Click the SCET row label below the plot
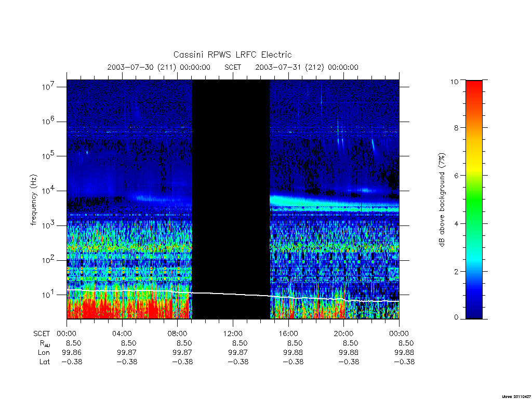 [x=42, y=334]
